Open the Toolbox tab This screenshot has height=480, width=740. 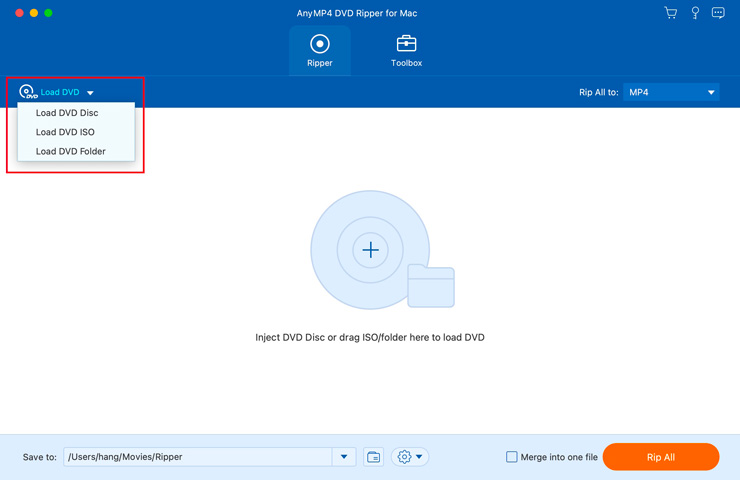(406, 51)
